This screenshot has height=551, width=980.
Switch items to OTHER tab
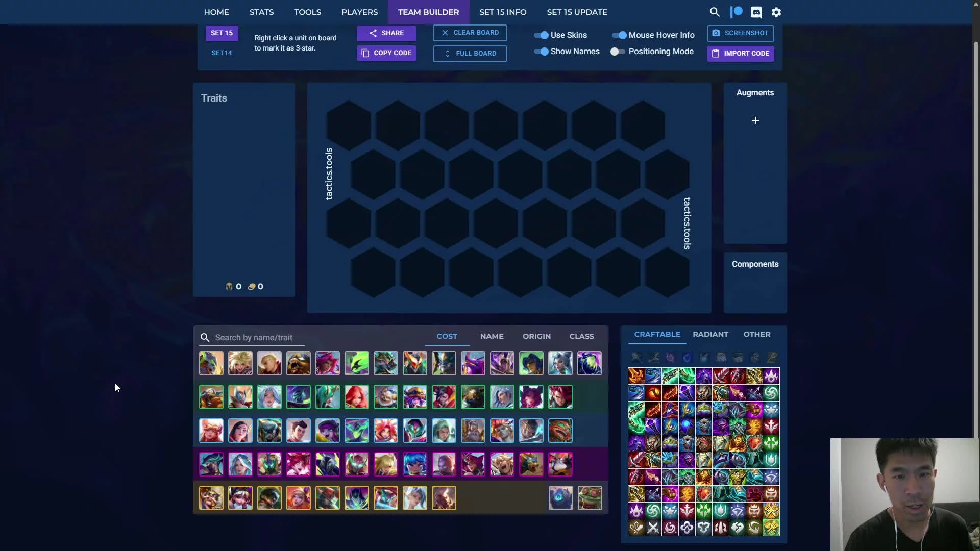coord(756,334)
